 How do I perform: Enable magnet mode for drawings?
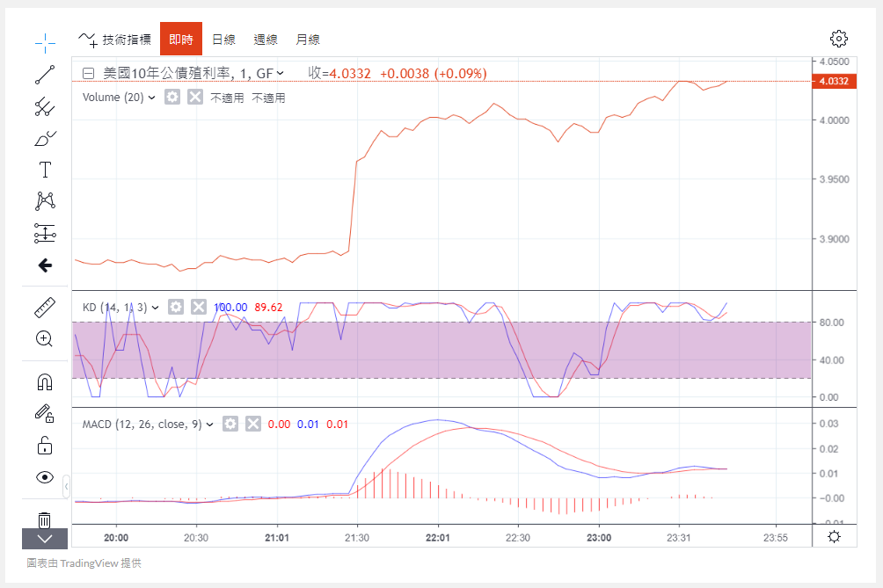click(x=45, y=381)
